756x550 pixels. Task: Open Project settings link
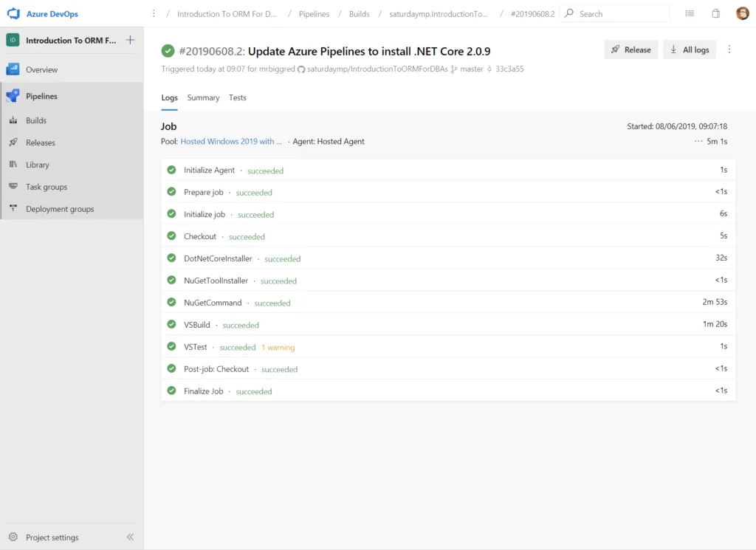52,537
